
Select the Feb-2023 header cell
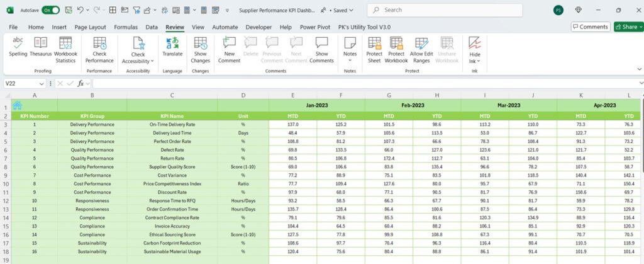(413, 105)
